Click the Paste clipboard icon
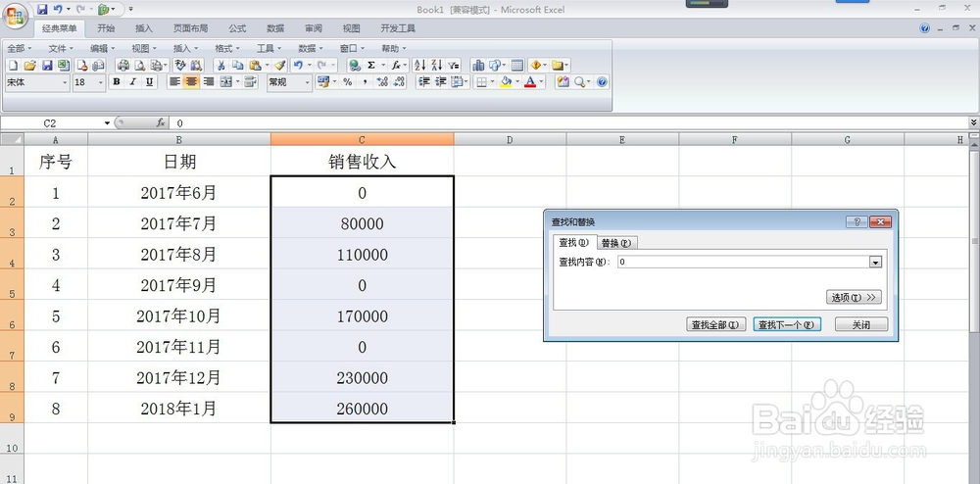Screen dimensions: 980x484 pos(255,65)
